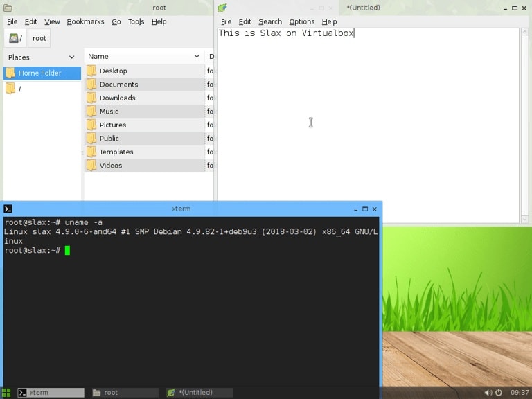This screenshot has height=399, width=532.
Task: Select the Templates folder name
Action: pos(116,152)
